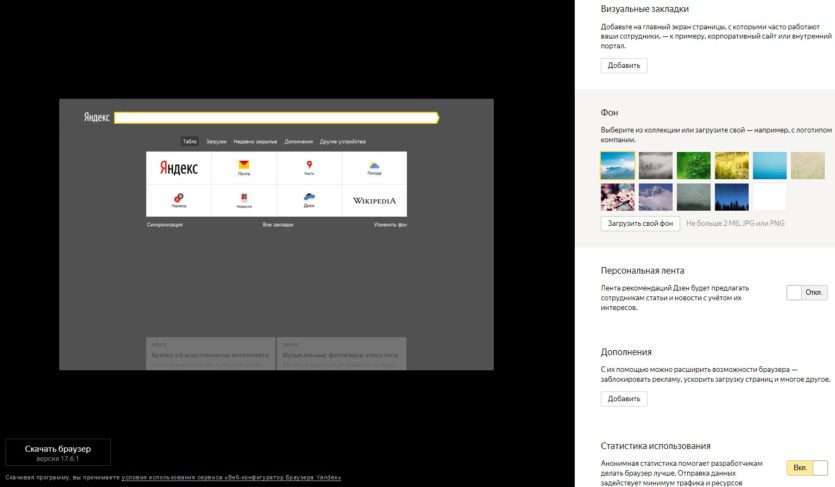The width and height of the screenshot is (835, 487).
Task: Select the pink blossom flowers background
Action: [x=618, y=197]
